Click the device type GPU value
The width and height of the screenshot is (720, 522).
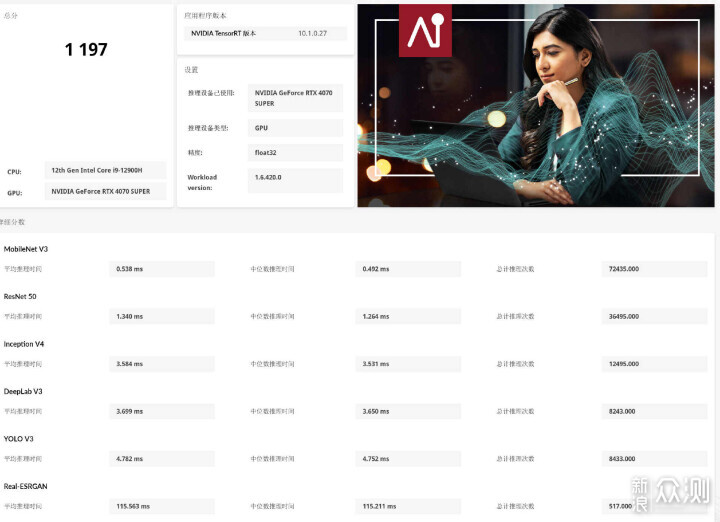295,128
